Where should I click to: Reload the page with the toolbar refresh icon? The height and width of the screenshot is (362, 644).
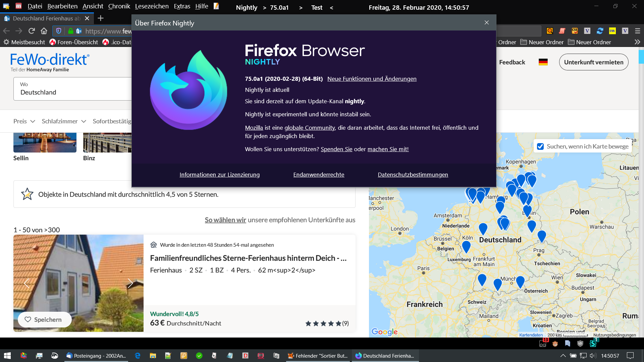coord(32,31)
